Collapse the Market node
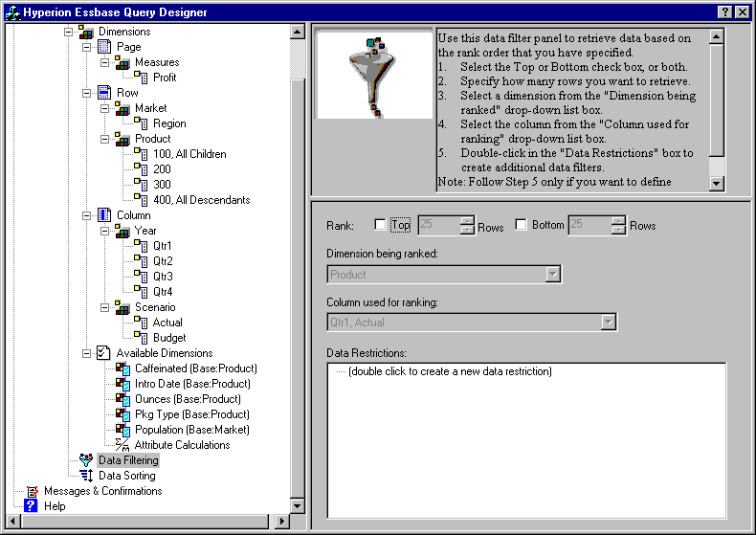Image resolution: width=756 pixels, height=535 pixels. pos(104,108)
